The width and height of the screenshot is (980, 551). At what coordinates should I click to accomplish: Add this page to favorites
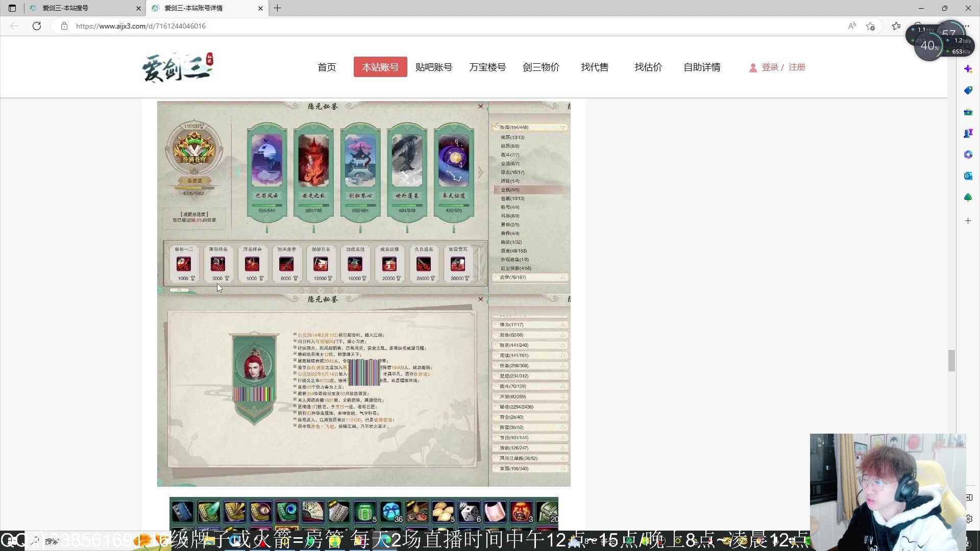871,26
